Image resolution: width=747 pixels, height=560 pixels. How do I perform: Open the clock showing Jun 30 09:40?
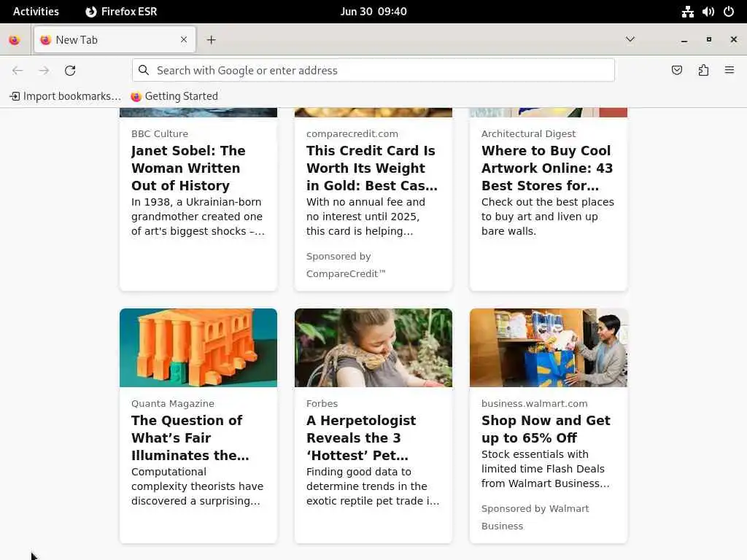click(373, 12)
